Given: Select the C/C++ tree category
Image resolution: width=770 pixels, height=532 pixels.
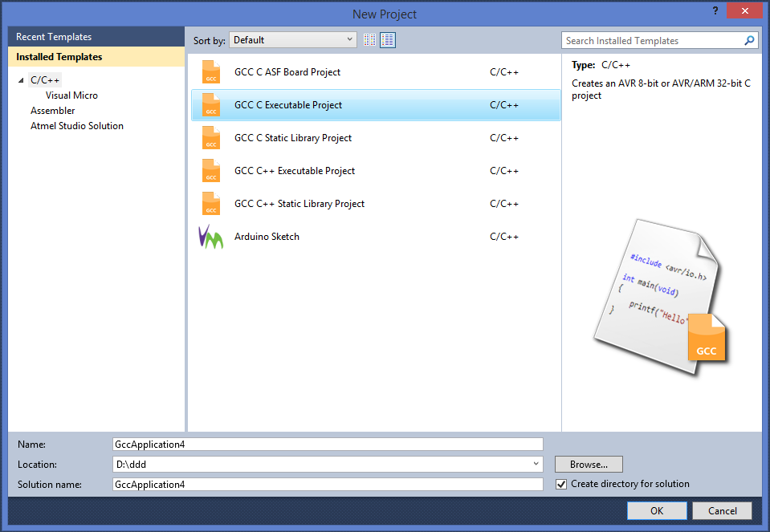Looking at the screenshot, I should tap(45, 80).
